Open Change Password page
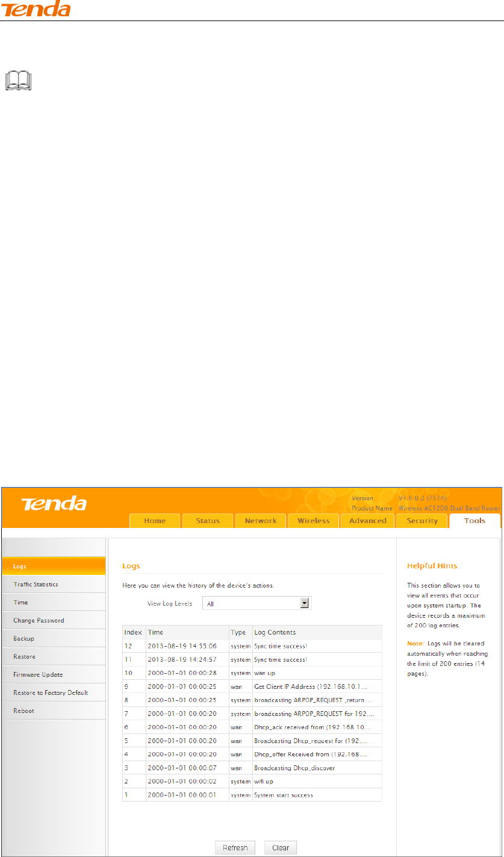This screenshot has height=857, width=504. (53, 620)
